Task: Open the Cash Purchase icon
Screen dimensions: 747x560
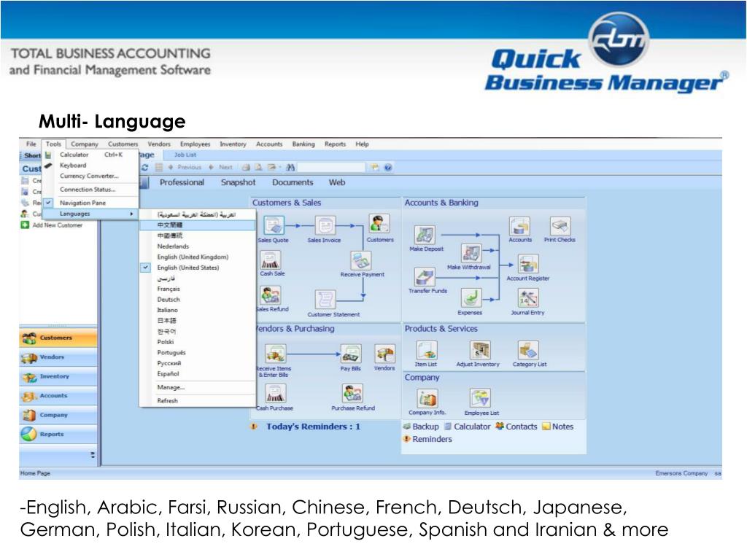Action: coord(275,394)
